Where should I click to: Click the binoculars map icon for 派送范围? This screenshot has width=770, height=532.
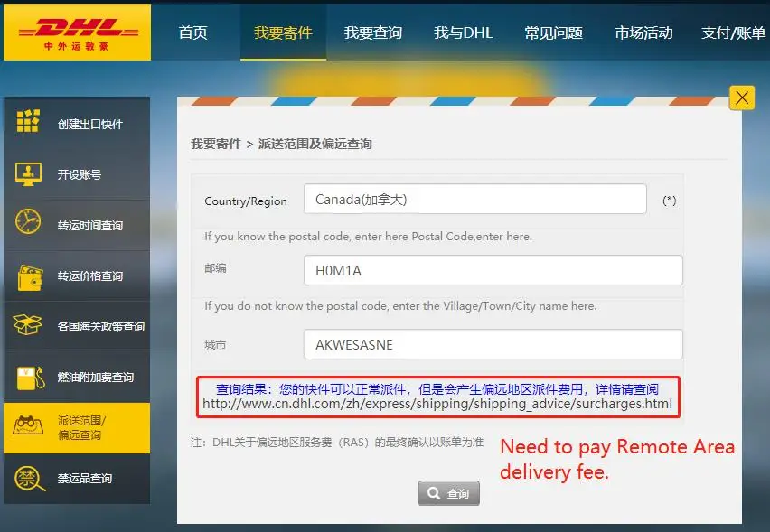tap(28, 425)
